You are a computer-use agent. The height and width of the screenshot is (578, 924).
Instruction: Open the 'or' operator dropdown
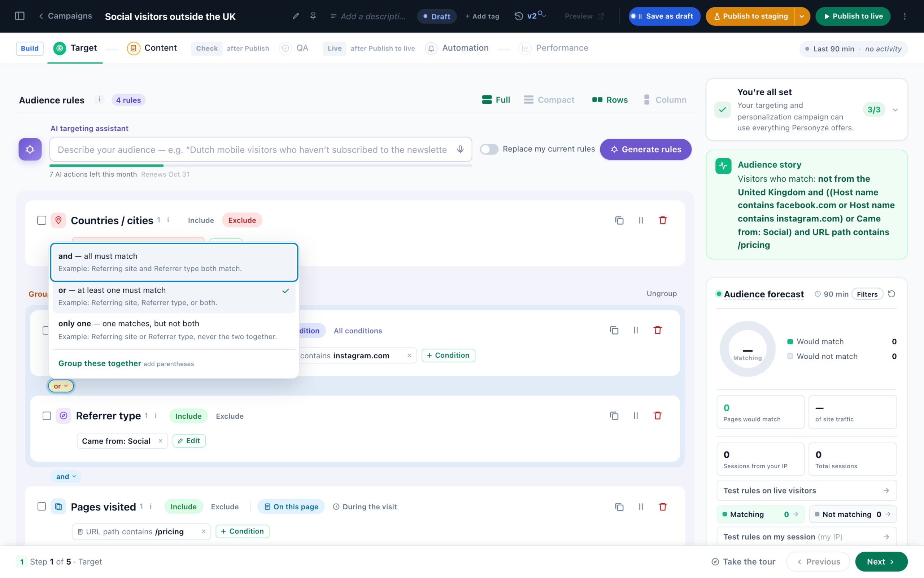coord(61,386)
